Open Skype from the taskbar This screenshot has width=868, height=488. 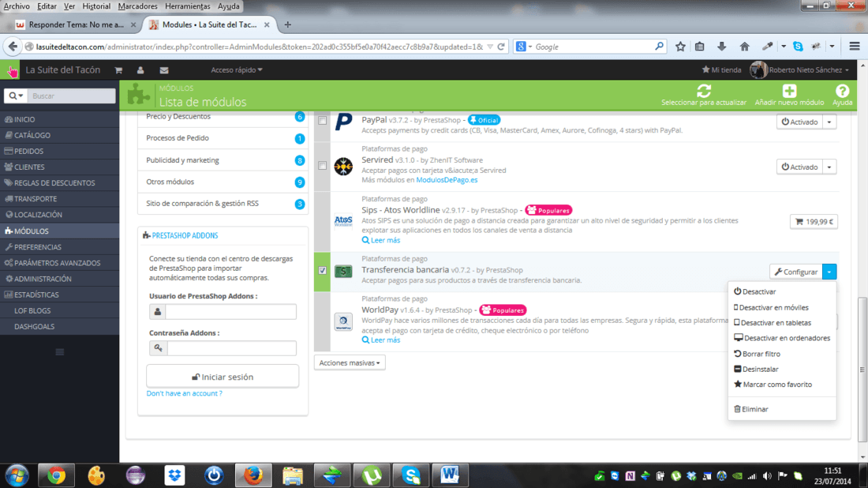(x=411, y=475)
